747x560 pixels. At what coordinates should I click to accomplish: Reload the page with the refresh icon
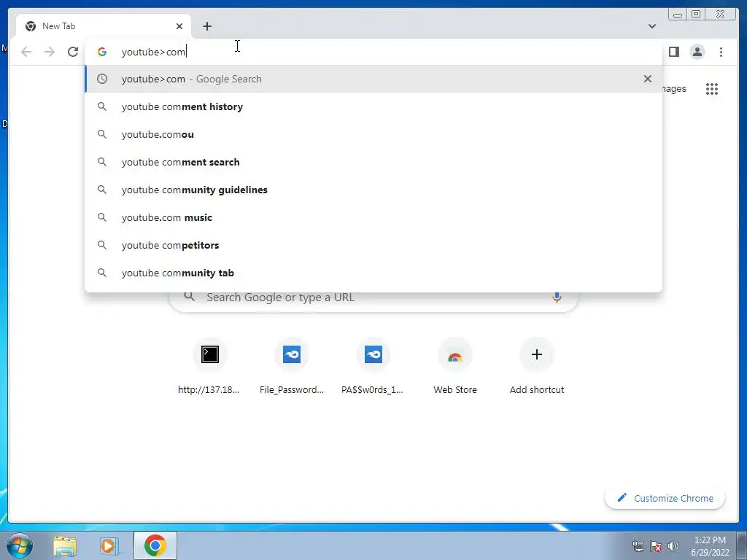pyautogui.click(x=72, y=52)
